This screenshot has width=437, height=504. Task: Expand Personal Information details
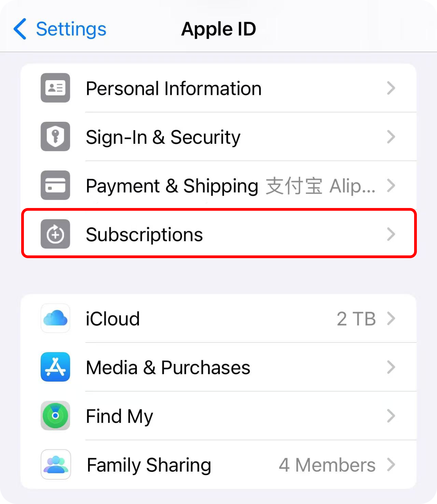[218, 88]
